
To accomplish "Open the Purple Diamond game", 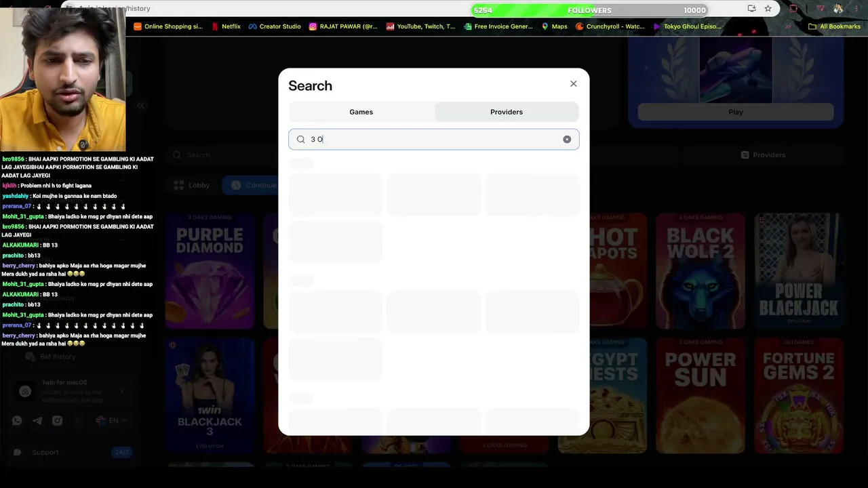I will pos(210,270).
